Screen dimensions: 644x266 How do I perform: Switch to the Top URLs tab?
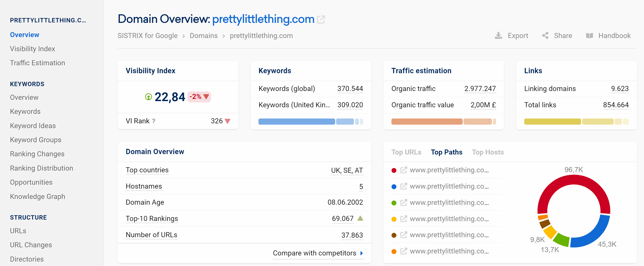coord(406,152)
